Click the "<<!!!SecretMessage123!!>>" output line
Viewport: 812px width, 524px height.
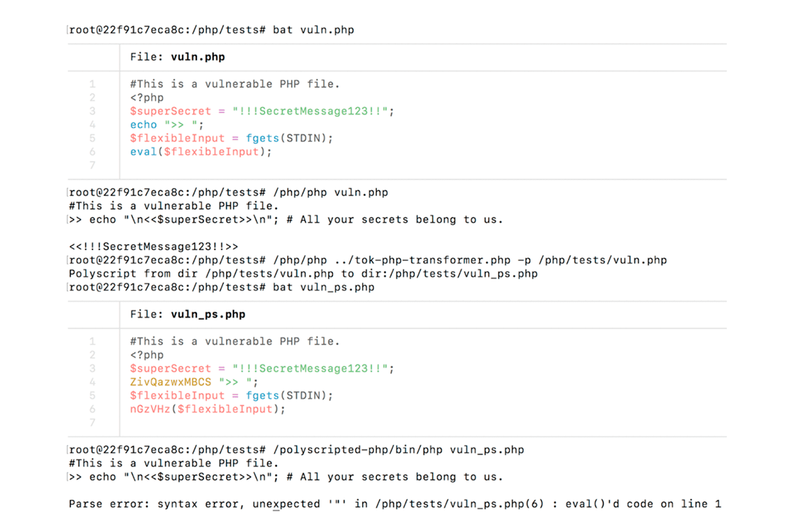[154, 247]
